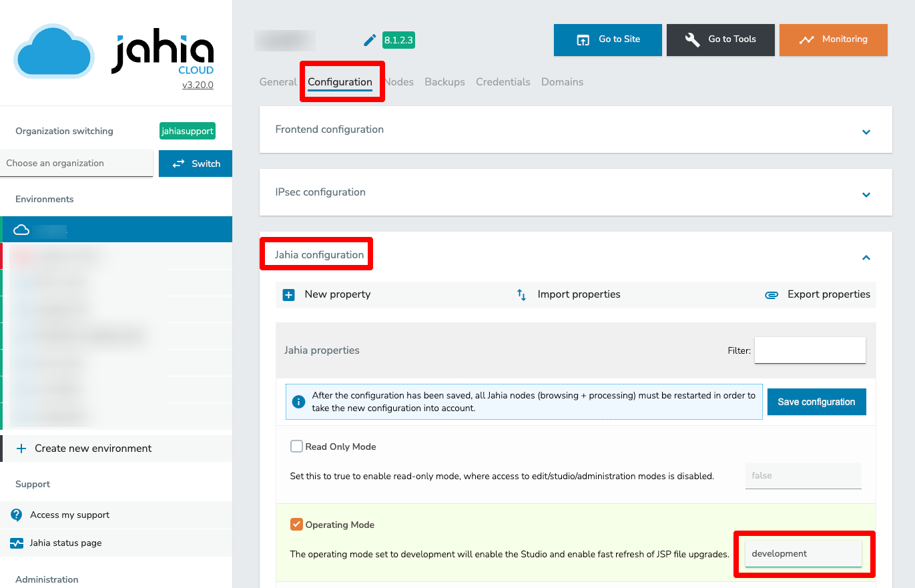Click Save configuration button
Viewport: 915px width, 588px height.
tap(816, 402)
